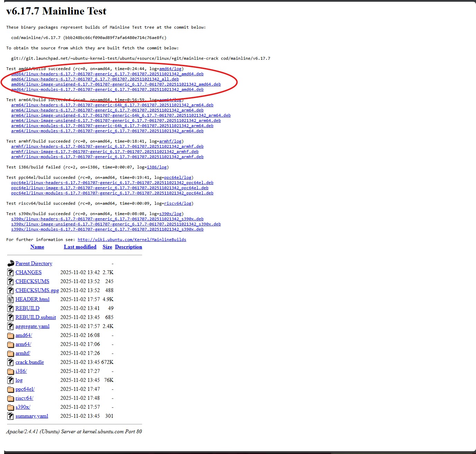Sort listing by Name column header

[x=37, y=247]
